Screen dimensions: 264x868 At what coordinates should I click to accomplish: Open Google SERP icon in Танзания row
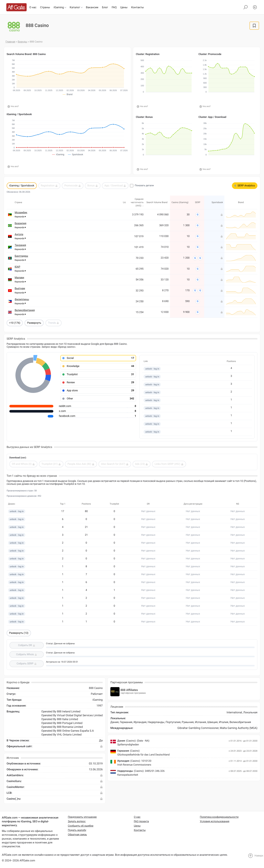tap(198, 247)
